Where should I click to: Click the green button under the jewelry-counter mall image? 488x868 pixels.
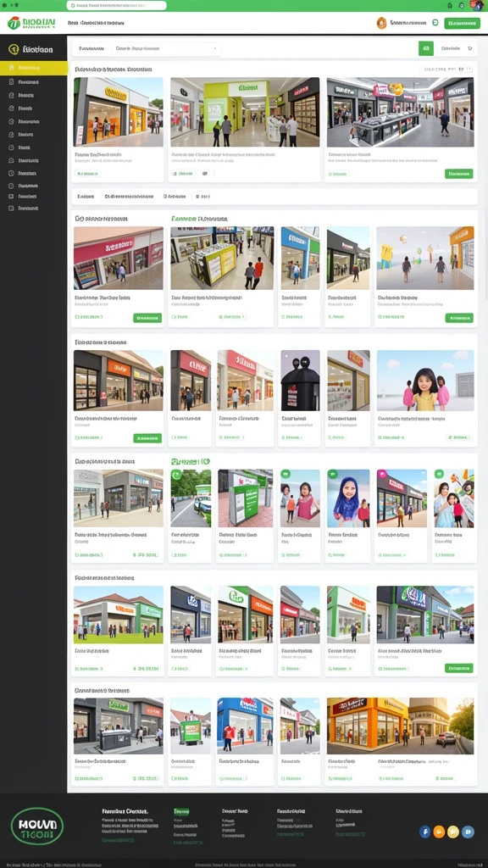[x=458, y=174]
